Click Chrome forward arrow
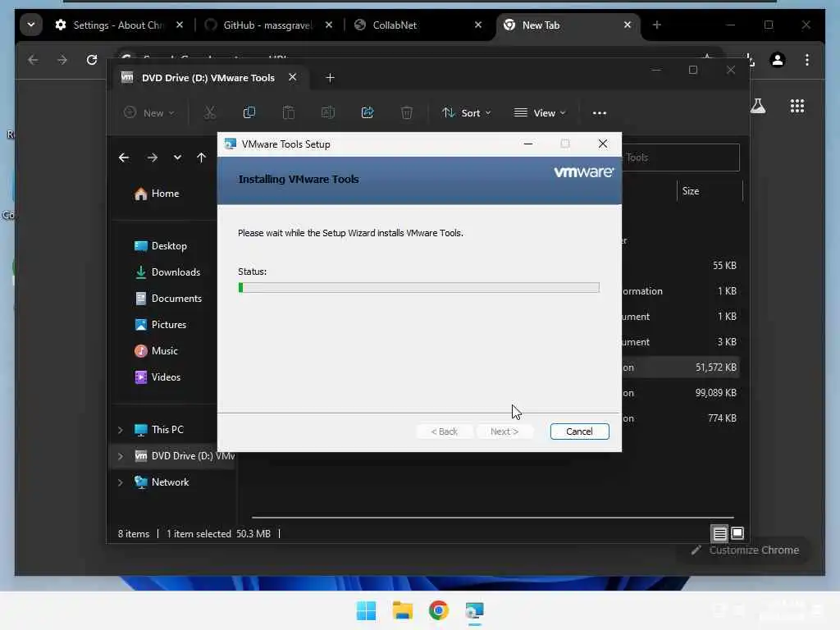This screenshot has height=630, width=840. coord(62,59)
